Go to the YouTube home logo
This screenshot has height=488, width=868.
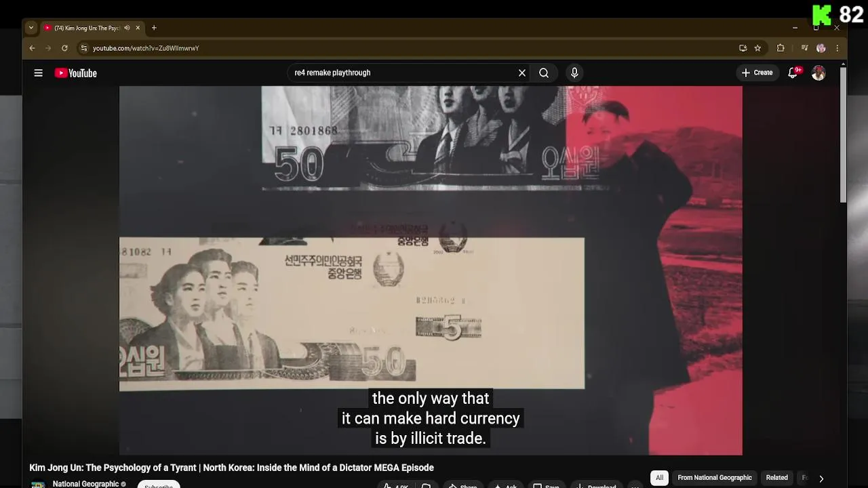click(x=76, y=73)
